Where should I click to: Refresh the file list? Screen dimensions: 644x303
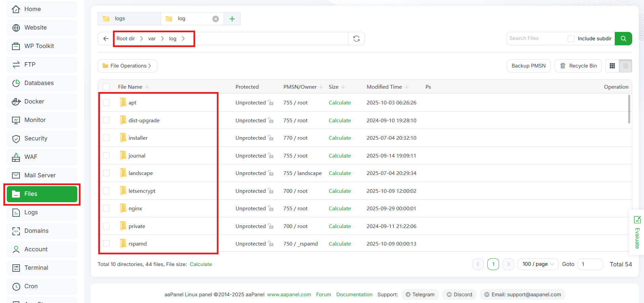[x=356, y=39]
